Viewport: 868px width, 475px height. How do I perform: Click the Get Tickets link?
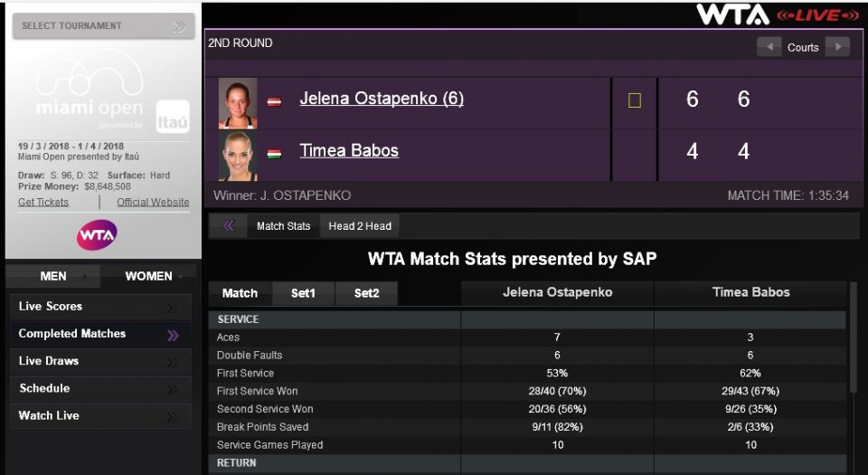(43, 202)
